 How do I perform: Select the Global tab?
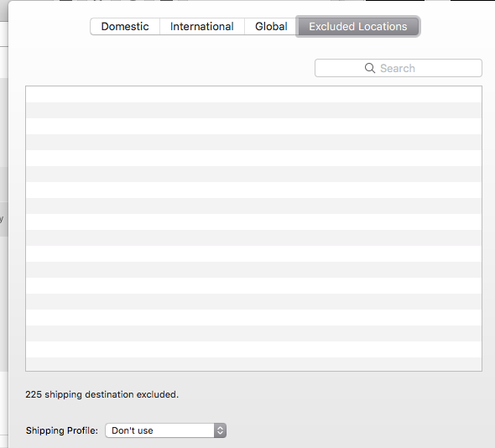271,27
